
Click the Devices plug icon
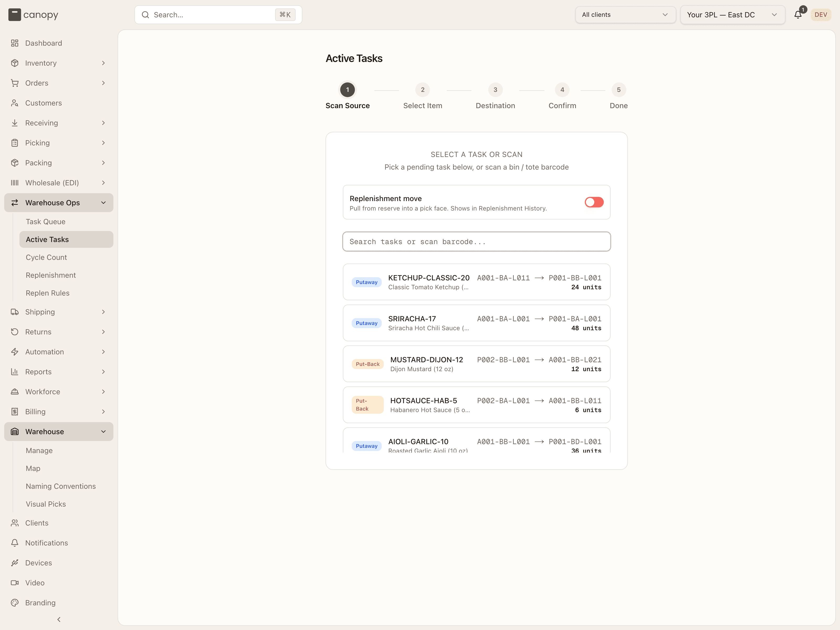15,563
